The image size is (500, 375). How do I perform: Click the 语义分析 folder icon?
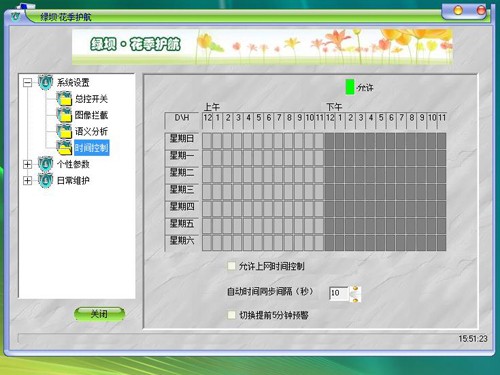pyautogui.click(x=64, y=131)
